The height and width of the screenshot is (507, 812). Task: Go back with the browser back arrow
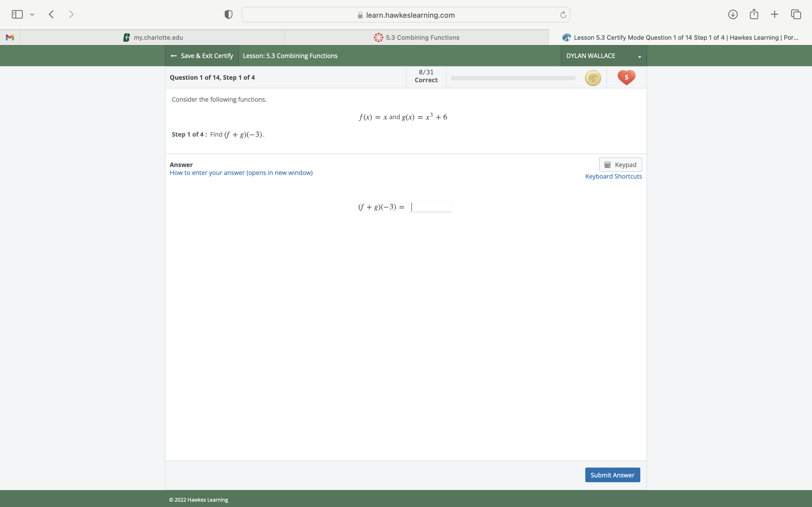[51, 14]
